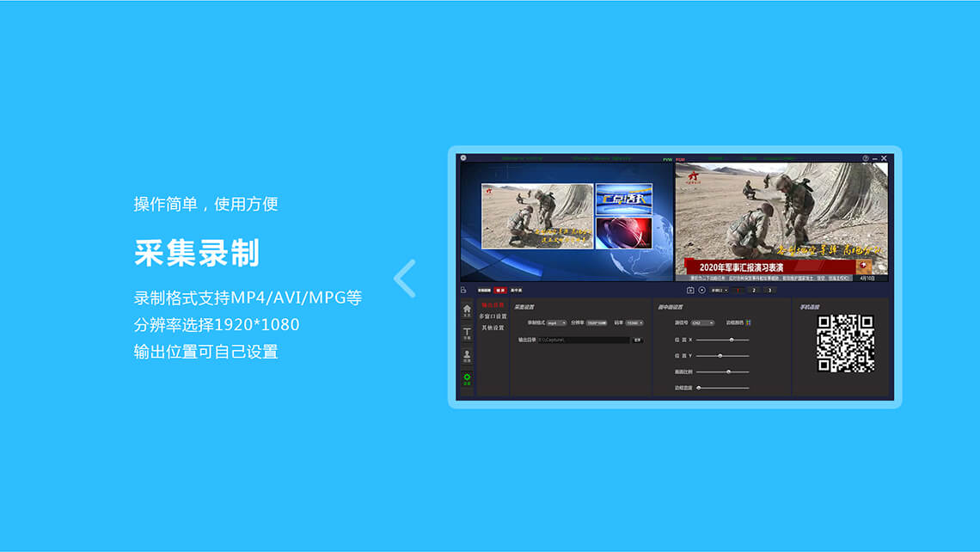980x552 pixels.
Task: Open the subtitle T tool in the sidebar
Action: click(x=467, y=334)
